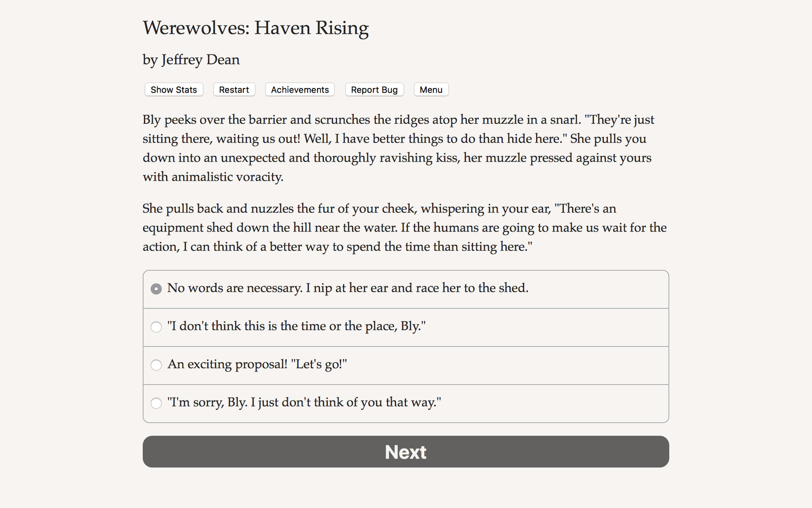
Task: Select "No words are necessary" choice
Action: [x=348, y=288]
